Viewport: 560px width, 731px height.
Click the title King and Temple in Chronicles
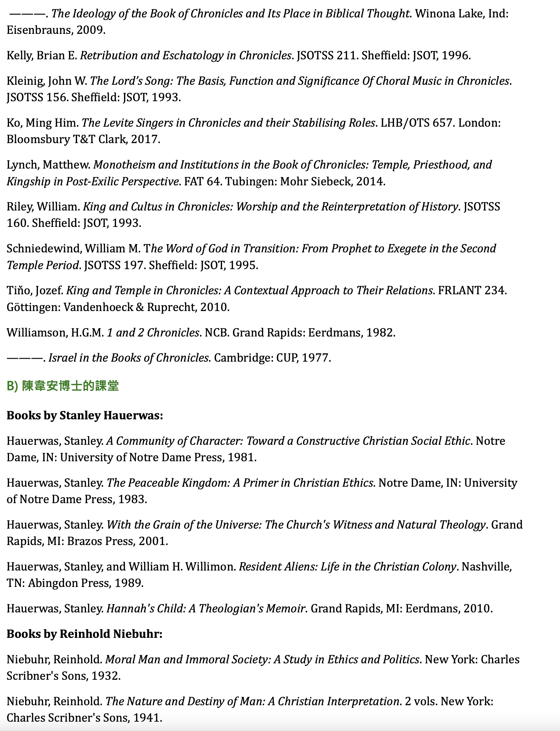click(250, 290)
